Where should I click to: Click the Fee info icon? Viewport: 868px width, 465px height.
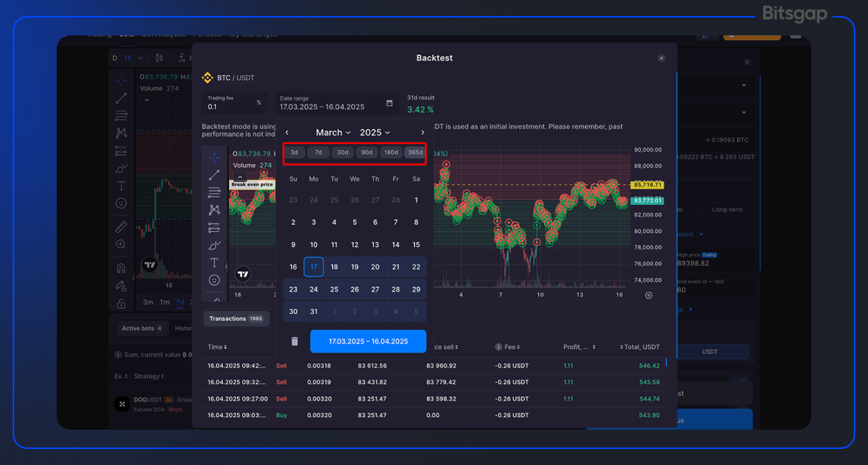[x=498, y=347]
